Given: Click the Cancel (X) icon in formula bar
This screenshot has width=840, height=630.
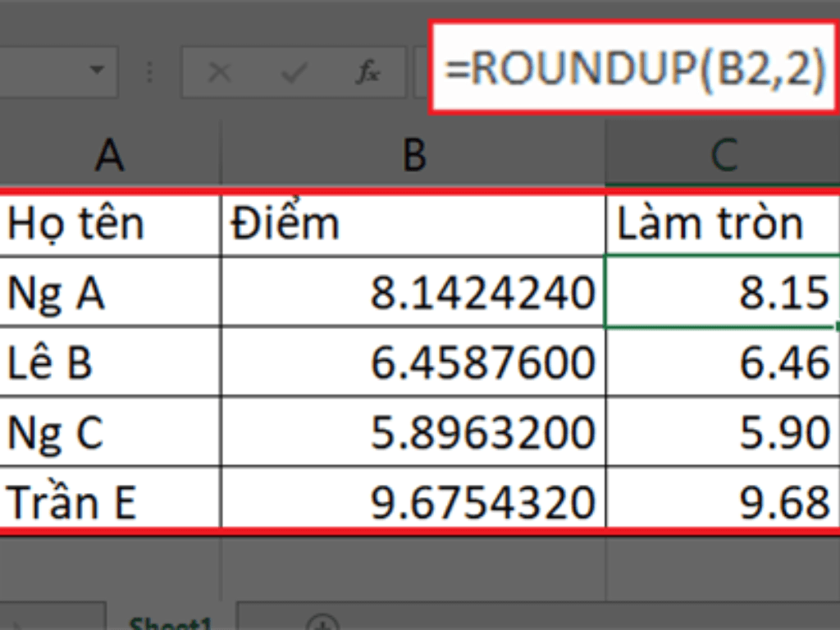Looking at the screenshot, I should pos(219,73).
